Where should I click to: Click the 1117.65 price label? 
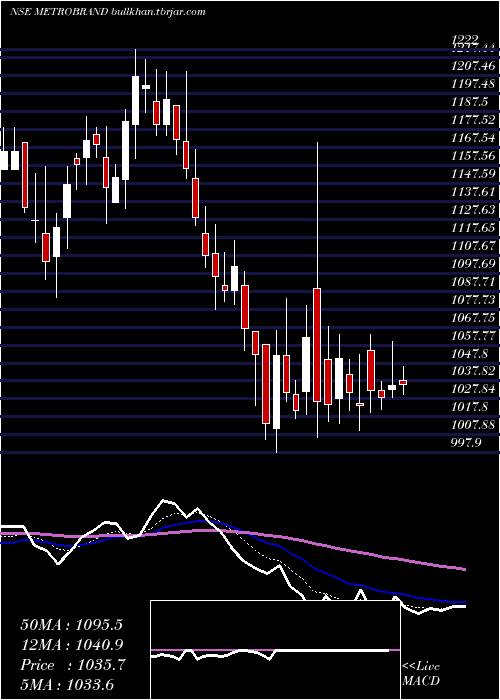[474, 227]
